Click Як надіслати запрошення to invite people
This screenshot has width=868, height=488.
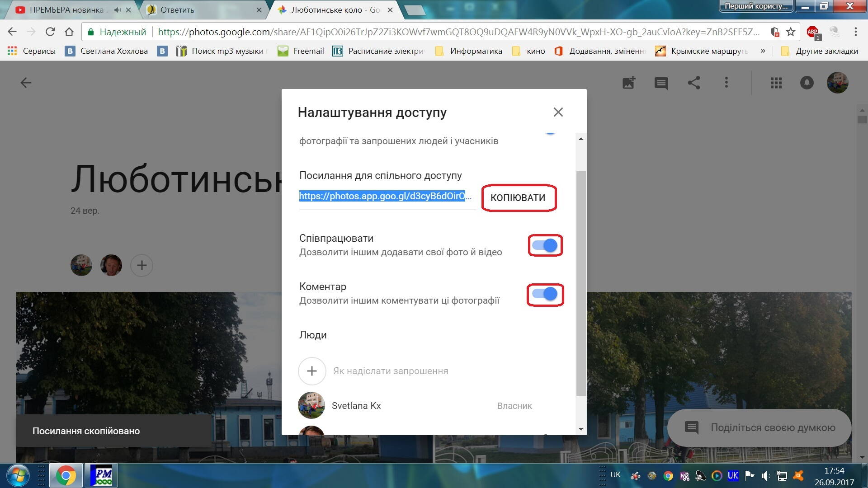tap(390, 371)
